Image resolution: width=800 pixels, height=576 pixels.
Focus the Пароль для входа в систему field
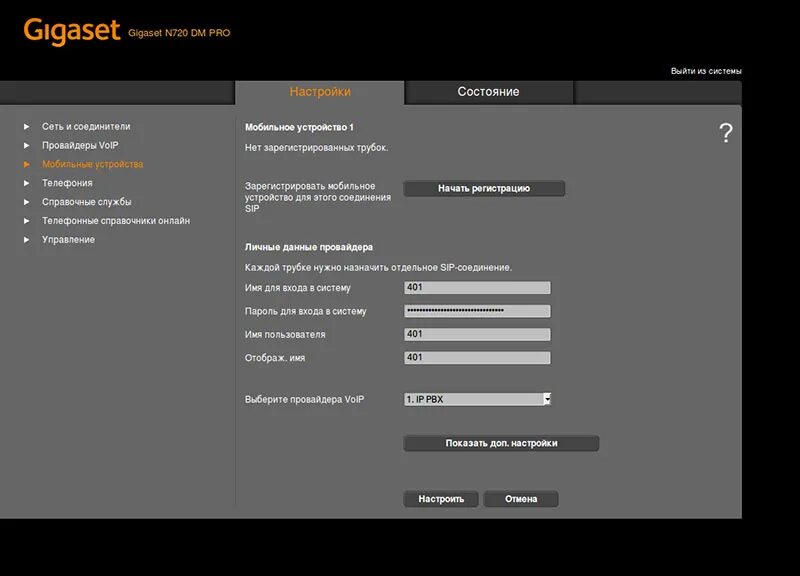click(477, 311)
